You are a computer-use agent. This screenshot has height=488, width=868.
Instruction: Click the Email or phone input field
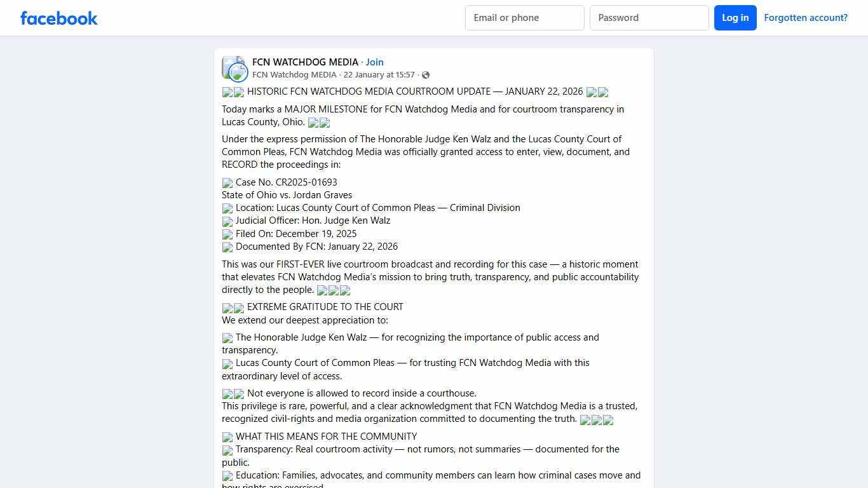(524, 18)
